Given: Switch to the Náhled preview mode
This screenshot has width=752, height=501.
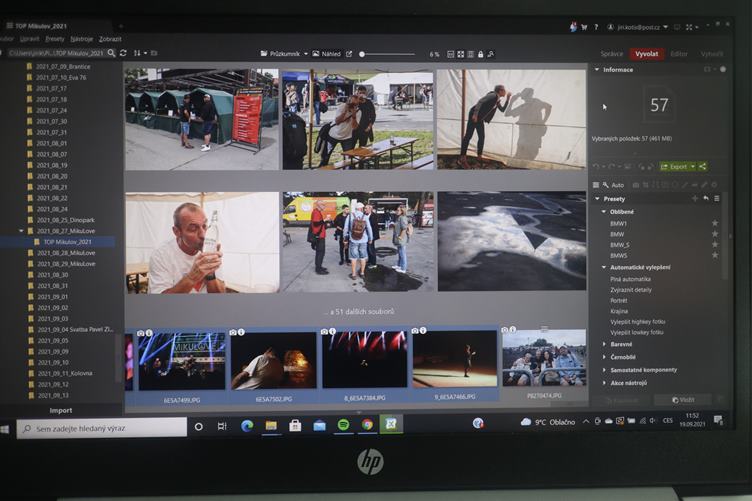Looking at the screenshot, I should (x=327, y=54).
